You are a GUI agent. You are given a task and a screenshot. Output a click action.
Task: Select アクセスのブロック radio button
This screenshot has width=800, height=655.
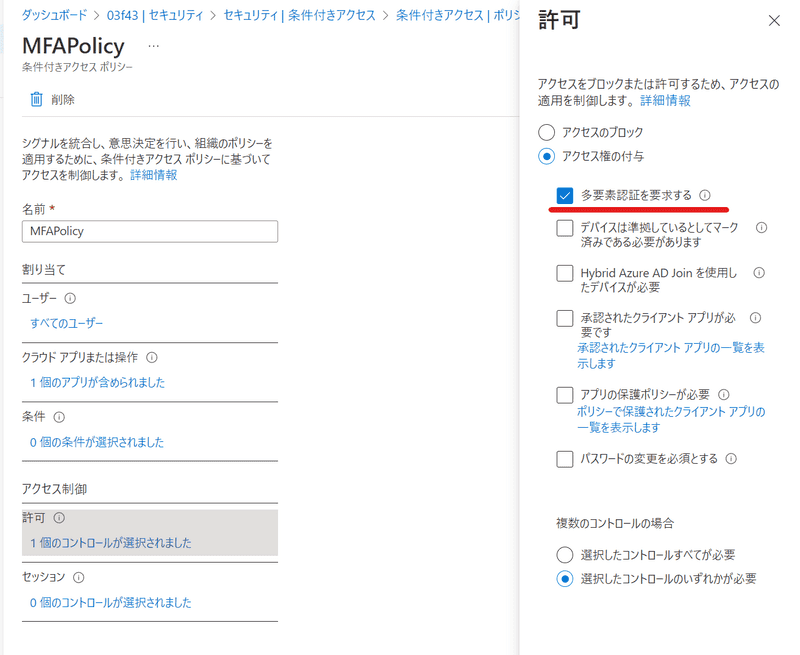point(546,132)
